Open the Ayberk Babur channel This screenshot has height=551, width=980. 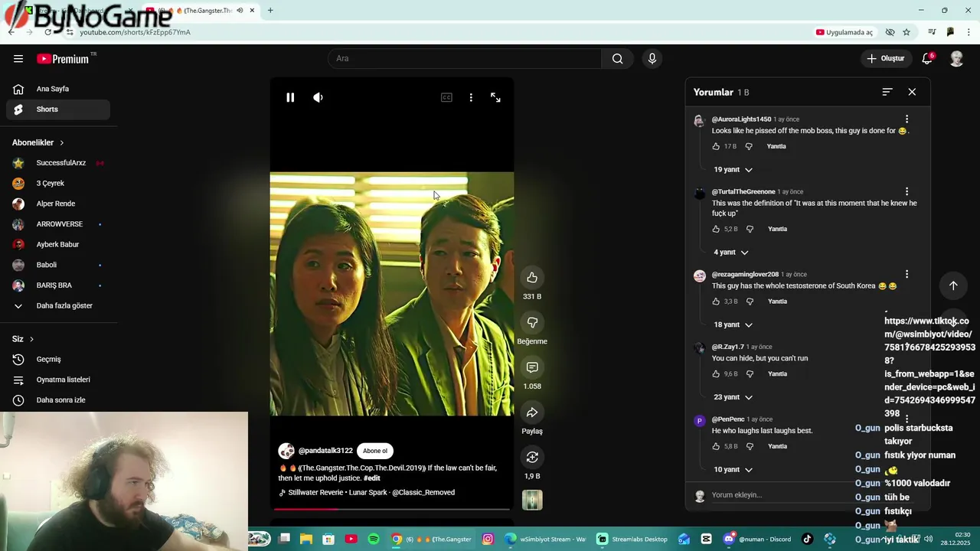[58, 245]
